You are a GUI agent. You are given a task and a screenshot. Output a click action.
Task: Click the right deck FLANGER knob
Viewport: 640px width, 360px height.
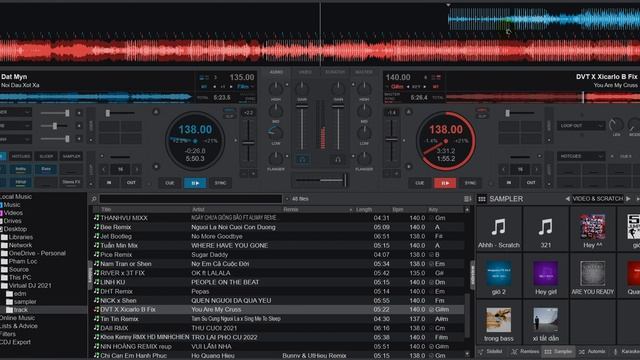(364, 158)
